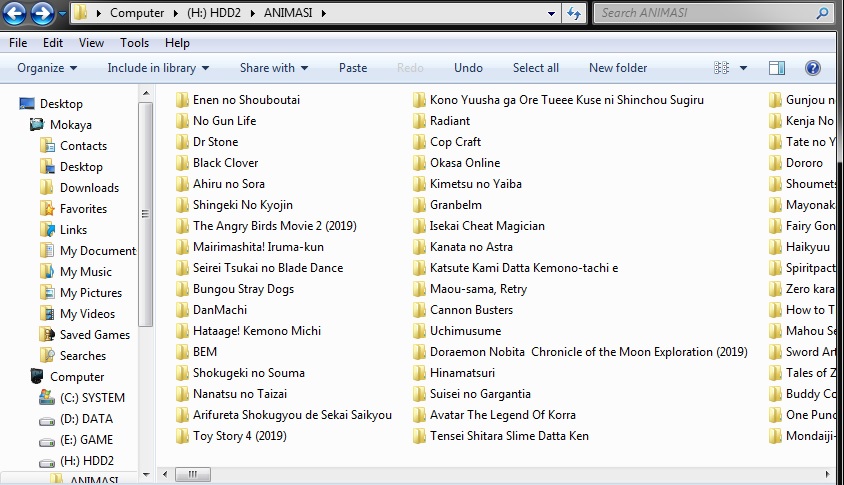This screenshot has width=844, height=485.
Task: Select Kimetsu no Yaiba folder icon
Action: (x=419, y=184)
